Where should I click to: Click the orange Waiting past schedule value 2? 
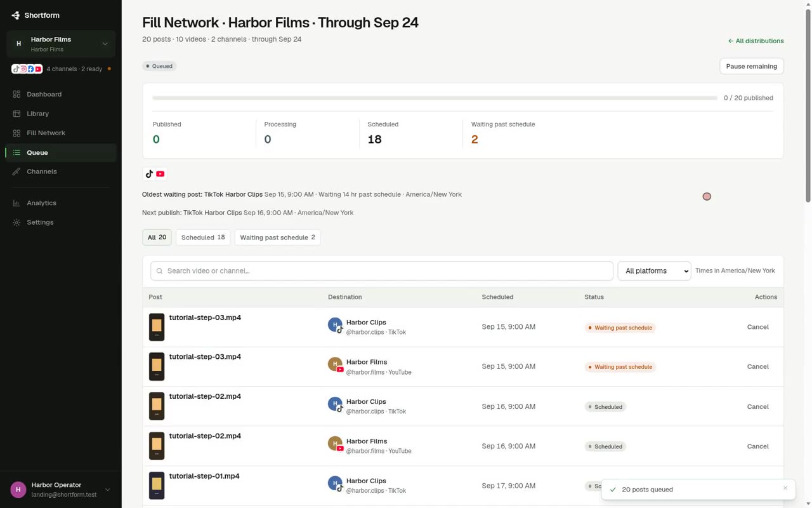(x=475, y=139)
